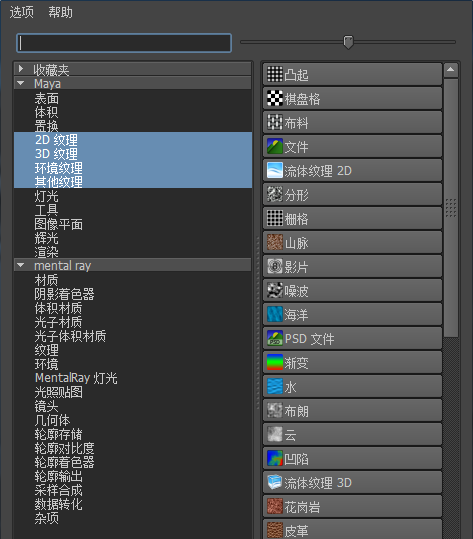Select the 棋盘格 checker texture icon

[275, 98]
